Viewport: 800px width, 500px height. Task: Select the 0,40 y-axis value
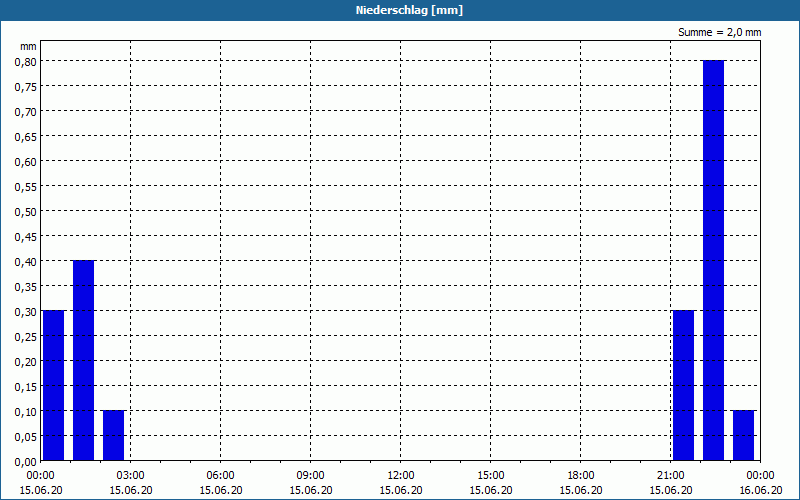click(26, 262)
